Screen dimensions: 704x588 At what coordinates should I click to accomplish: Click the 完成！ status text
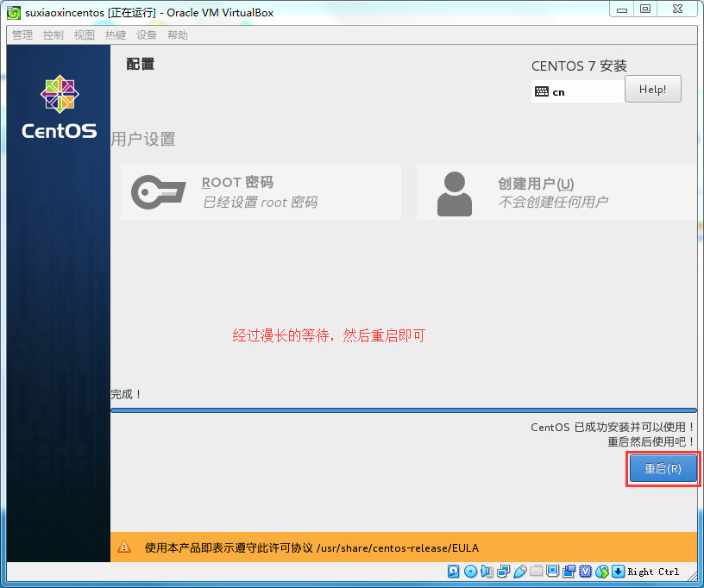(x=127, y=394)
